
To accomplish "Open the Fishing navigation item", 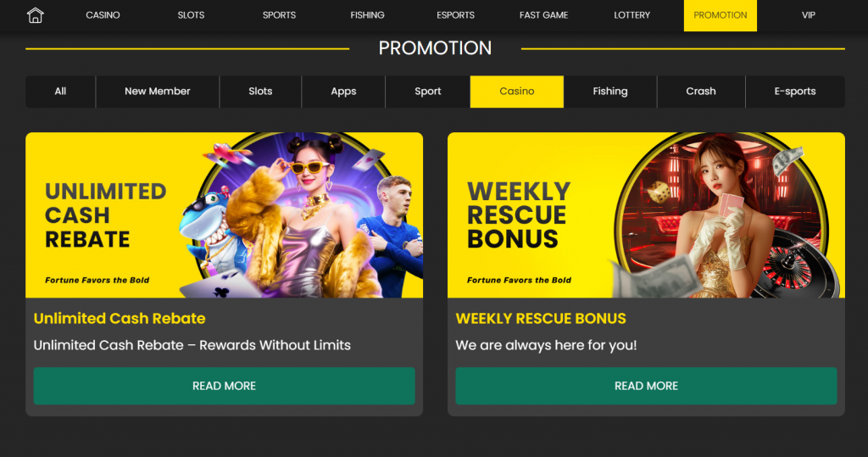I will click(367, 15).
